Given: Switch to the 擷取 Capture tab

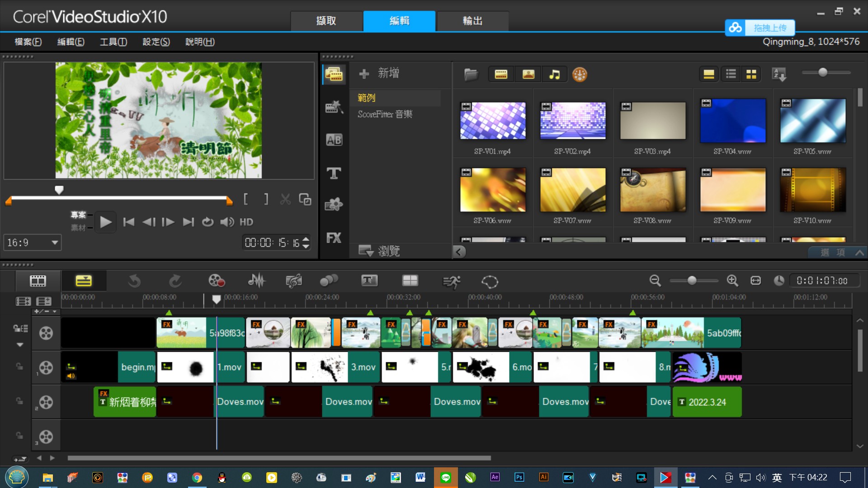Looking at the screenshot, I should click(x=326, y=21).
